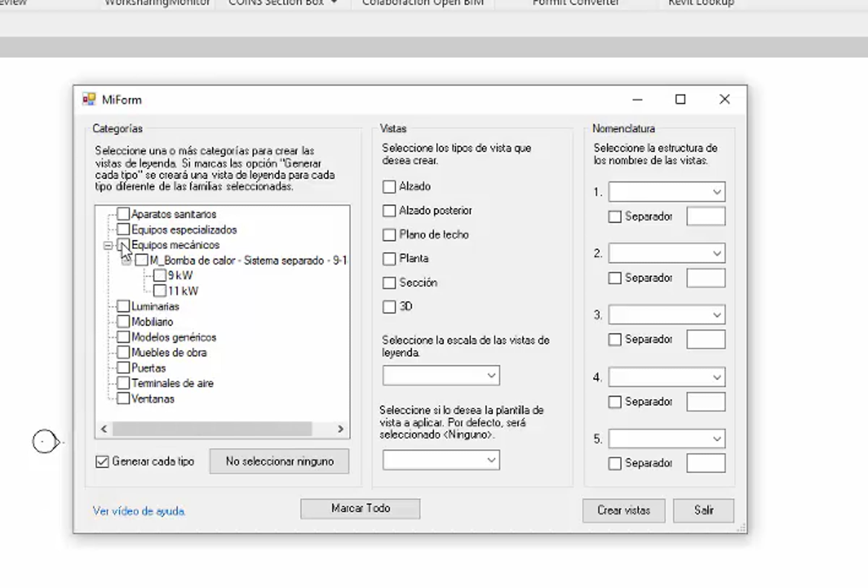Focus the separator text box for field 3

click(x=706, y=339)
